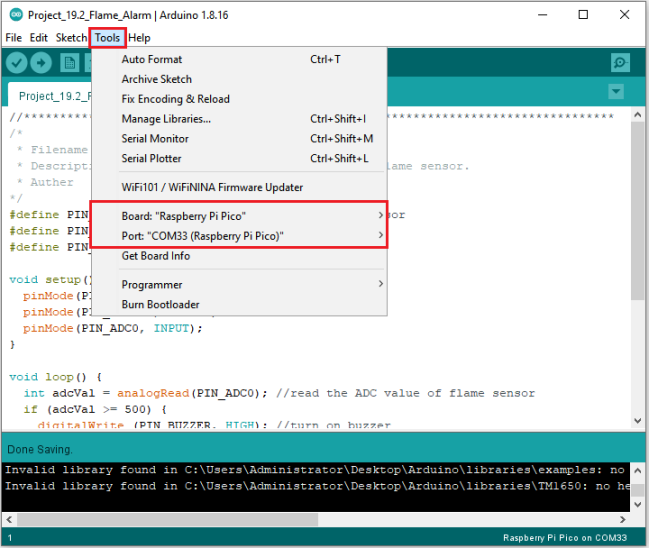Screen dimensions: 650x549
Task: Select Auto Format in the Tools menu
Action: 239,59
